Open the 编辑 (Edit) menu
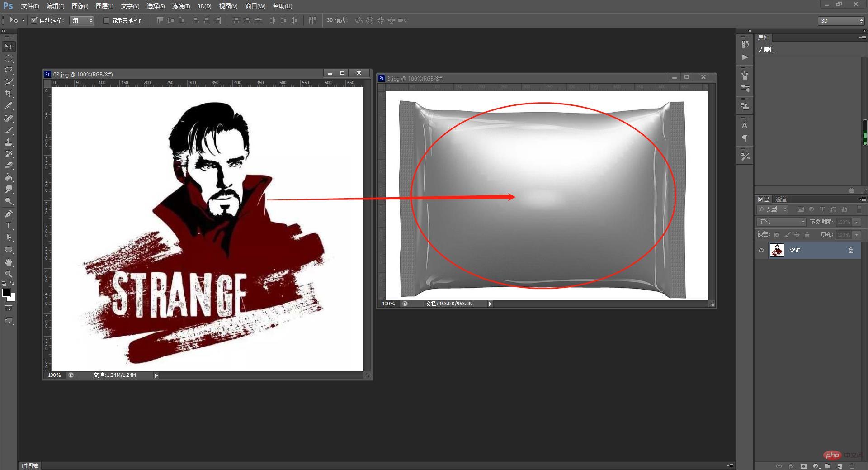The width and height of the screenshot is (868, 470). [x=55, y=6]
